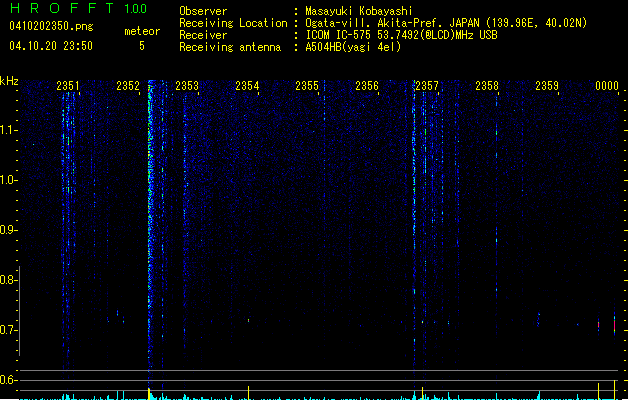Click the kHz axis unit label

[9, 81]
